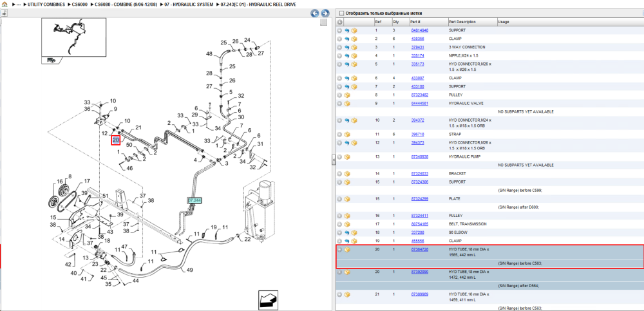Click the small truck tab below thumbnail
This screenshot has height=311, width=644.
tap(51, 60)
